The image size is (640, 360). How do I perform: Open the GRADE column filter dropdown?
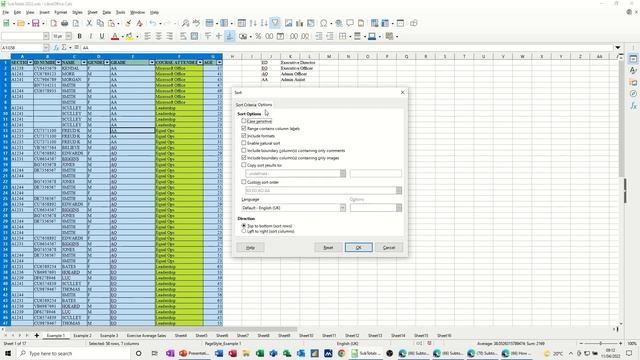(x=152, y=62)
